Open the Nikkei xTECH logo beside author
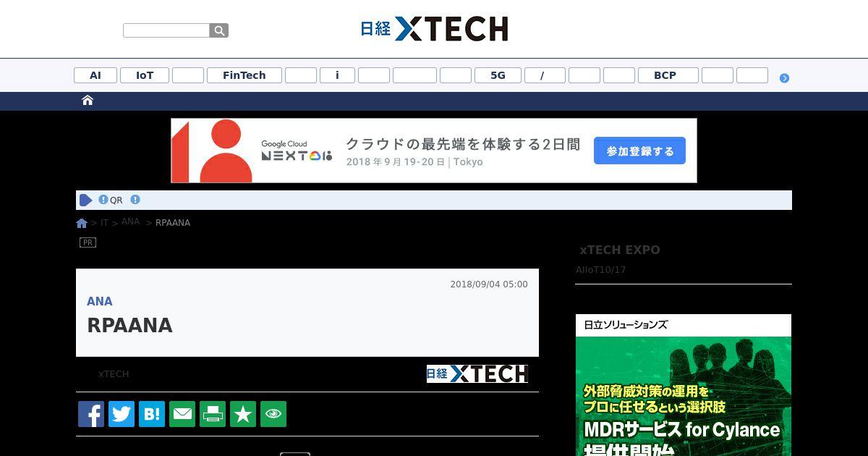 (477, 373)
